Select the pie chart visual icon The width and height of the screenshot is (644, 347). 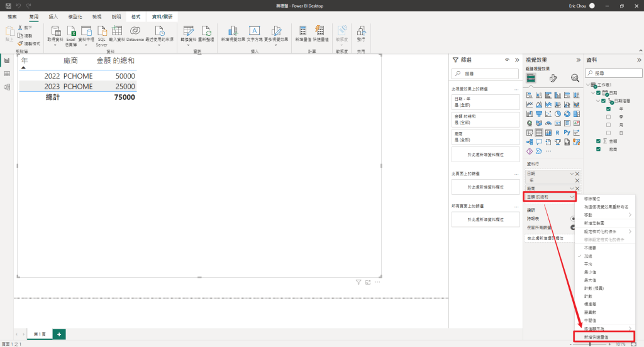tap(558, 114)
